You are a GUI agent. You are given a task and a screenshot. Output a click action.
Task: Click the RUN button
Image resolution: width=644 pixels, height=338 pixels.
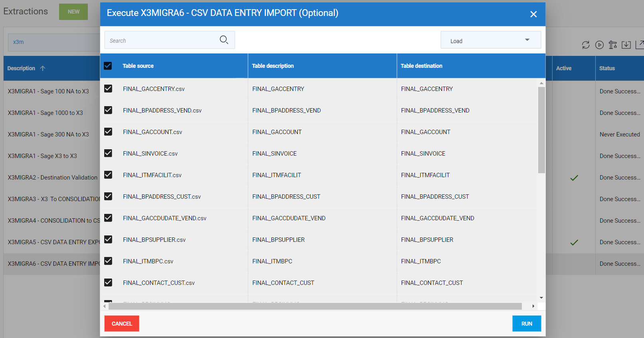pos(527,324)
